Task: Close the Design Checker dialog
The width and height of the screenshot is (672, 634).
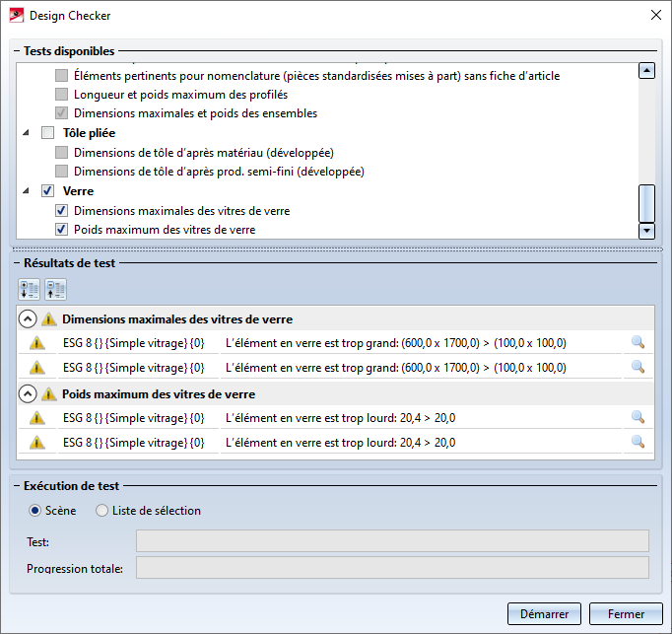Action: tap(655, 16)
